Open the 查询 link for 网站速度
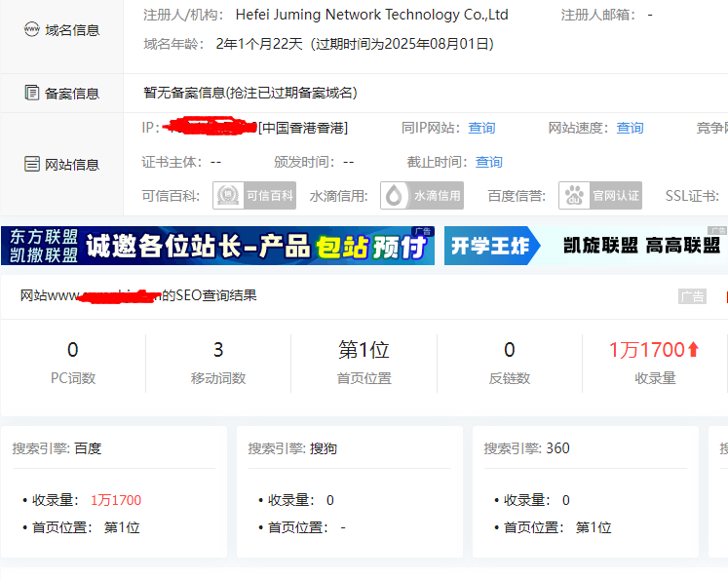Screen dimensions: 728x580 point(630,128)
